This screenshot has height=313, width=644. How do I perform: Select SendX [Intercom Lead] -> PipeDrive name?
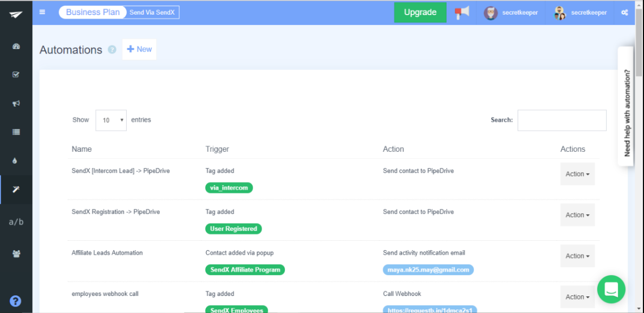coord(121,171)
